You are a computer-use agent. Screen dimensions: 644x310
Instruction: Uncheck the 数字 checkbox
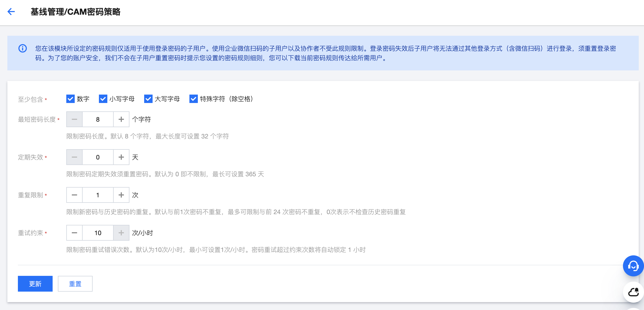click(71, 99)
